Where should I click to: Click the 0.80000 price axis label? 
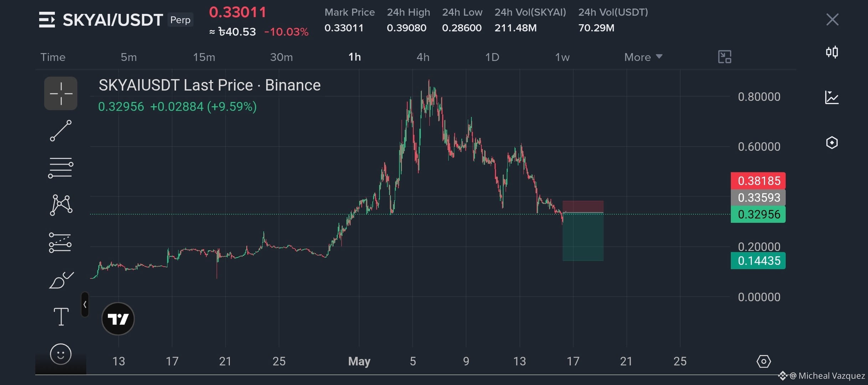(x=759, y=97)
